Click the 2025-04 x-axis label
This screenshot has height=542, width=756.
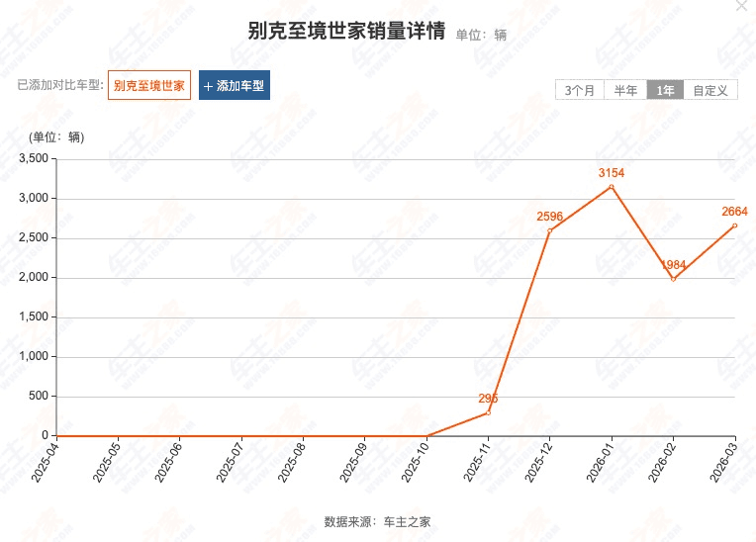click(x=46, y=462)
